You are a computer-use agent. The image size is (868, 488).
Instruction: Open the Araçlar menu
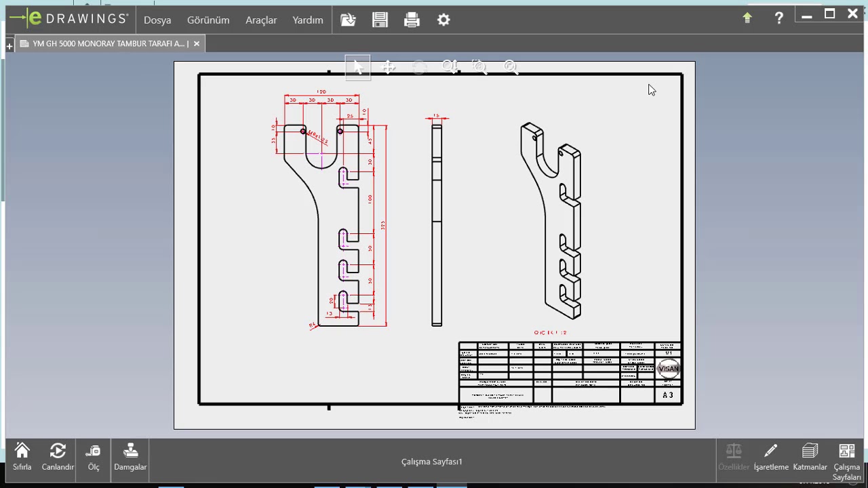pos(261,20)
